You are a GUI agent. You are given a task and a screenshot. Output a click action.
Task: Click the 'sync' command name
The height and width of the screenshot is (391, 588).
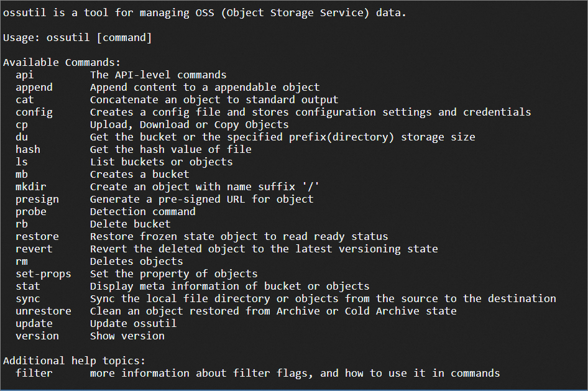click(28, 298)
